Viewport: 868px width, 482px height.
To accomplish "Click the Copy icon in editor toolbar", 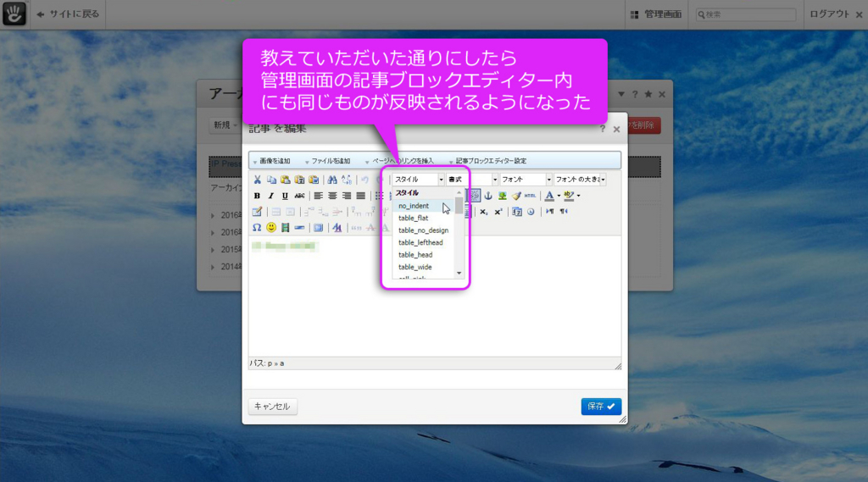I will [271, 180].
